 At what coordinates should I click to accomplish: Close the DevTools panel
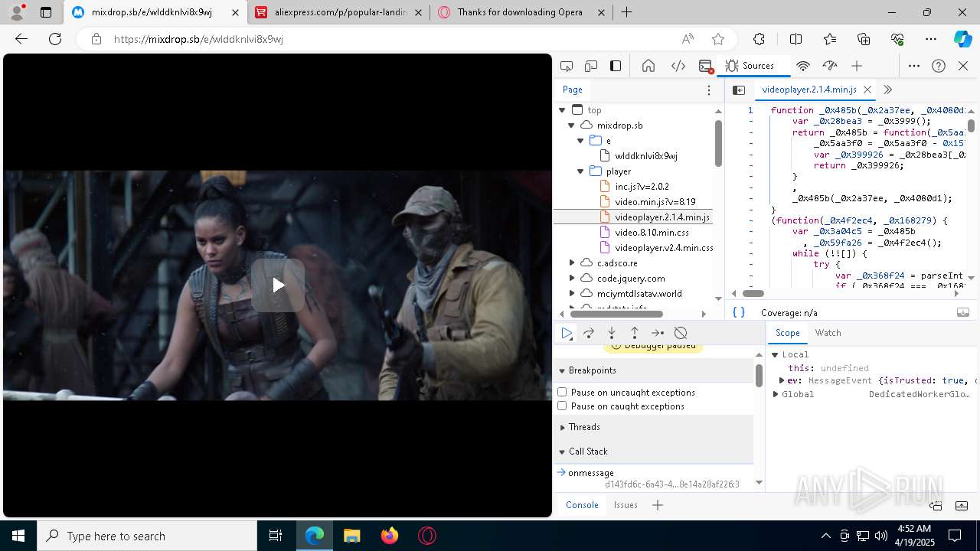(x=963, y=66)
